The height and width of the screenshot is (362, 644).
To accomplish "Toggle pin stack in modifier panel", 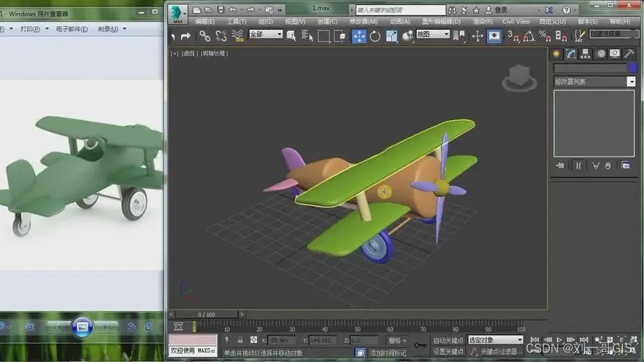I will coord(560,165).
